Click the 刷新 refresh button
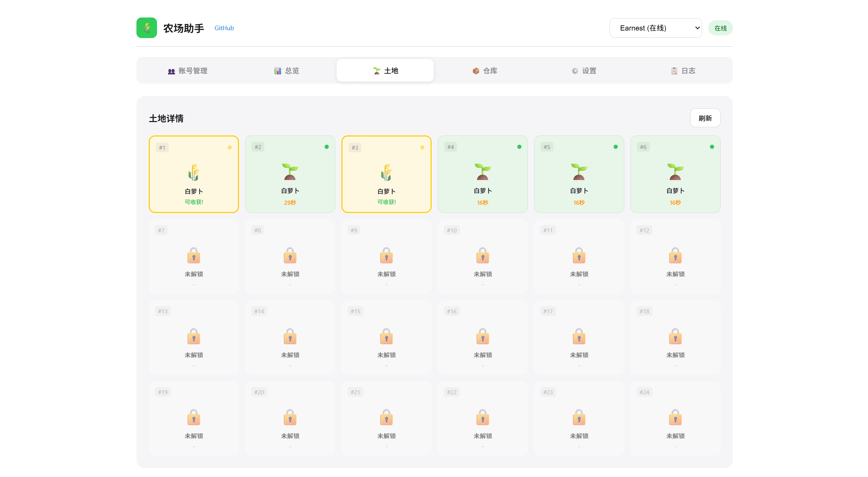This screenshot has height=477, width=868. pos(705,118)
